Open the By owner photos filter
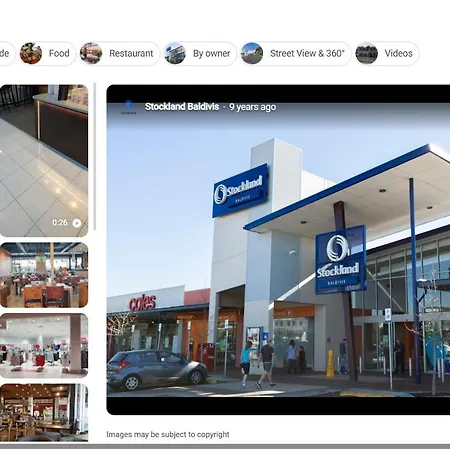Screen dimensions: 450x450 tap(200, 53)
